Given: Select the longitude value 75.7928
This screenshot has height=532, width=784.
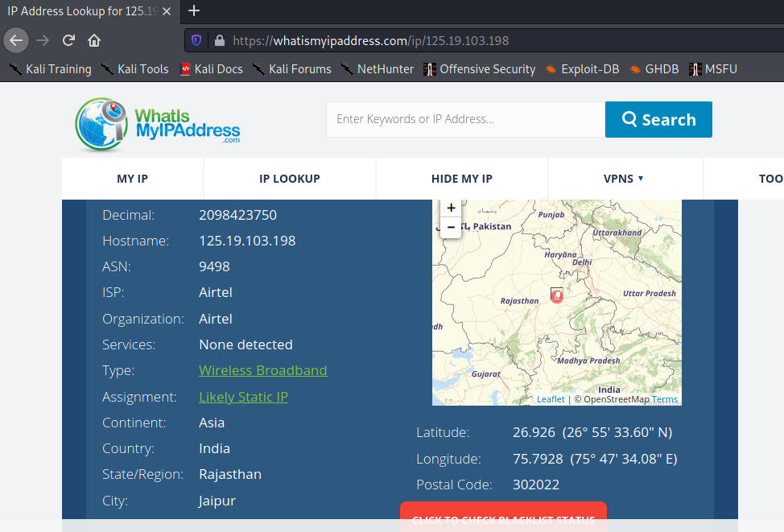Looking at the screenshot, I should coord(538,459).
